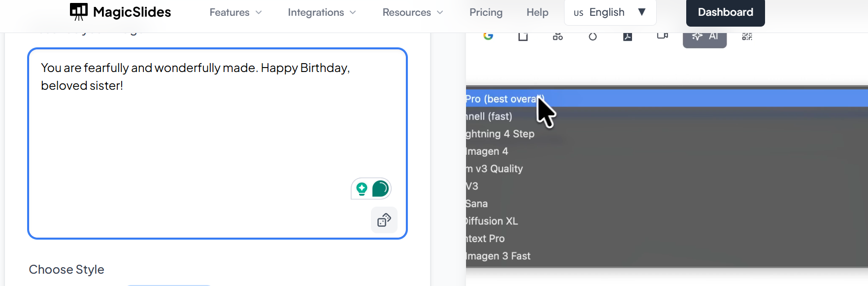The width and height of the screenshot is (868, 286).
Task: Click the video camera icon
Action: 662,36
